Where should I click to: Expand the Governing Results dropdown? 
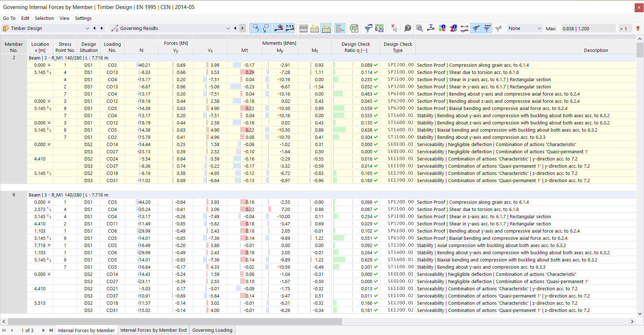click(171, 28)
